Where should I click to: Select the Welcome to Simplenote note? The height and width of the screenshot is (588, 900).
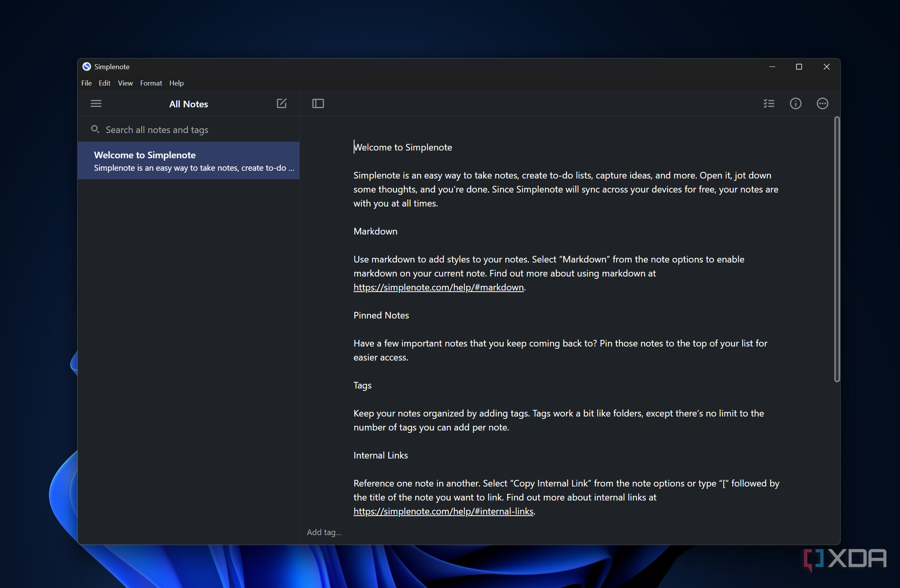pos(189,161)
